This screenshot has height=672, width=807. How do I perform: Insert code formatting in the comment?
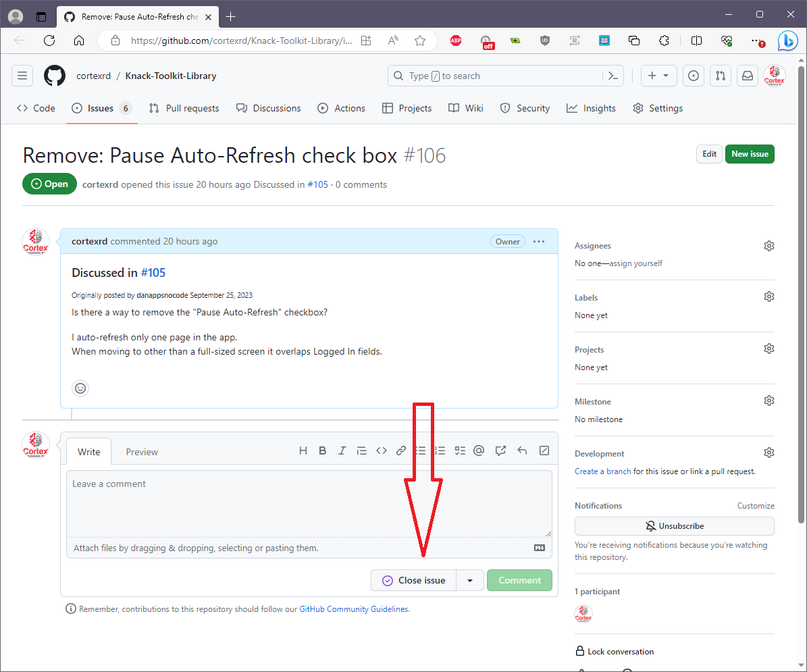pyautogui.click(x=382, y=450)
